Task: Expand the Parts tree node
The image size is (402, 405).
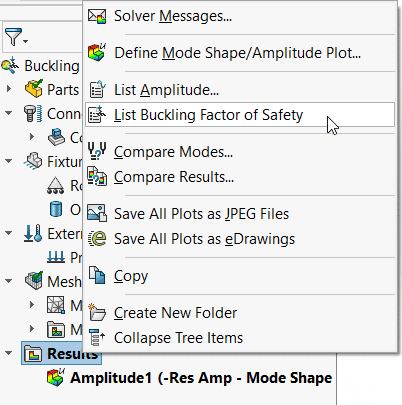Action: (x=9, y=89)
